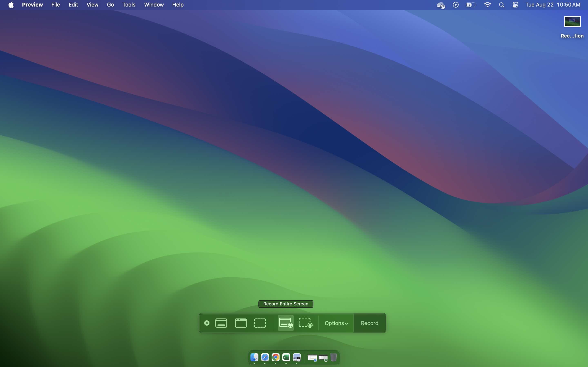Select the Capture Entire Screen tool
588x367 pixels.
click(221, 323)
